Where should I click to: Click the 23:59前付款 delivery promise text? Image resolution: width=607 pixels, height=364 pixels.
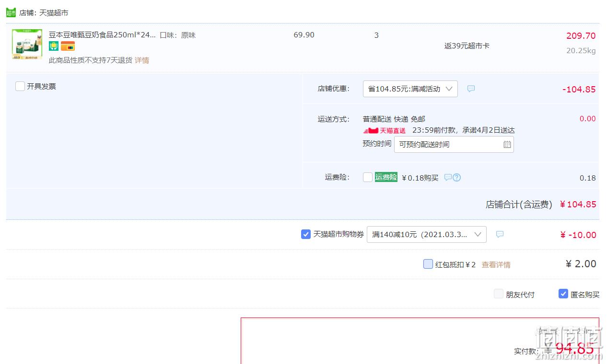click(464, 130)
